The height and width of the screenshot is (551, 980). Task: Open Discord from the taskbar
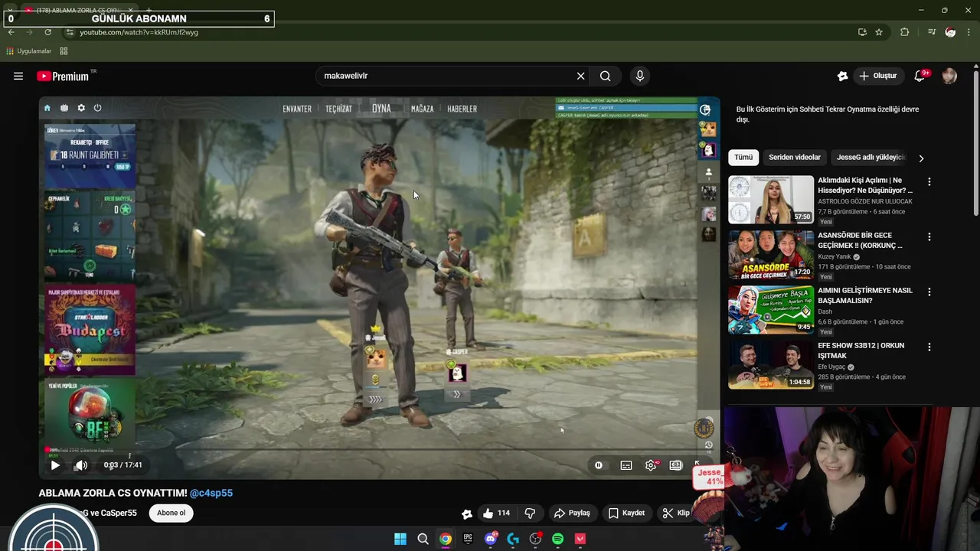[491, 539]
